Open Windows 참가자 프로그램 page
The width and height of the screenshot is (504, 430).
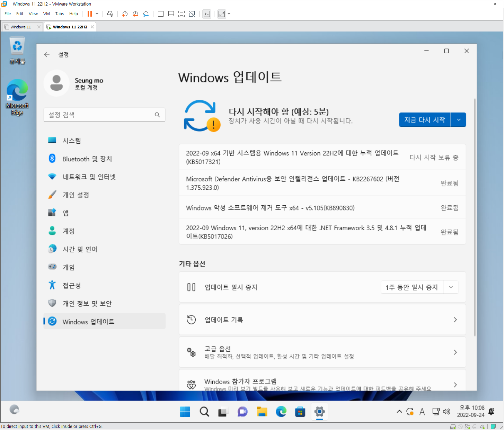click(x=322, y=380)
